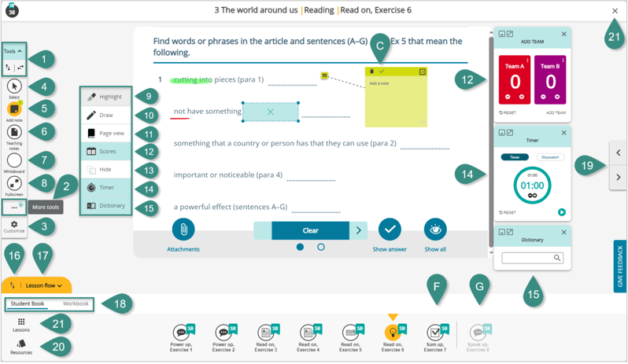The width and height of the screenshot is (628, 364).
Task: Collapse the Tools panel
Action: click(13, 51)
